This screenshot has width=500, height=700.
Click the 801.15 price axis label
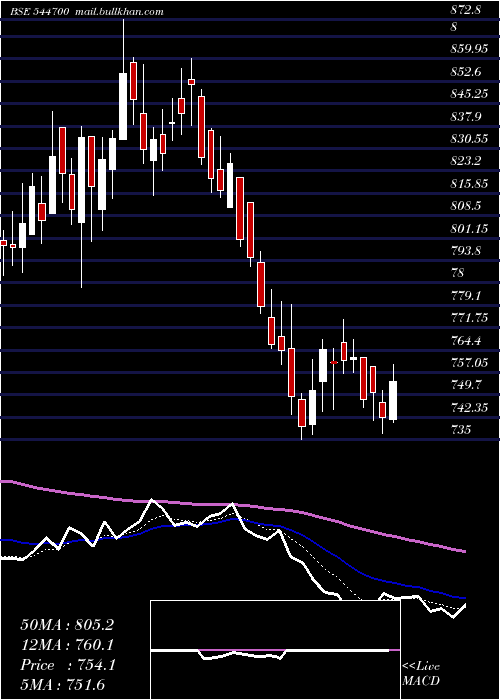click(469, 229)
